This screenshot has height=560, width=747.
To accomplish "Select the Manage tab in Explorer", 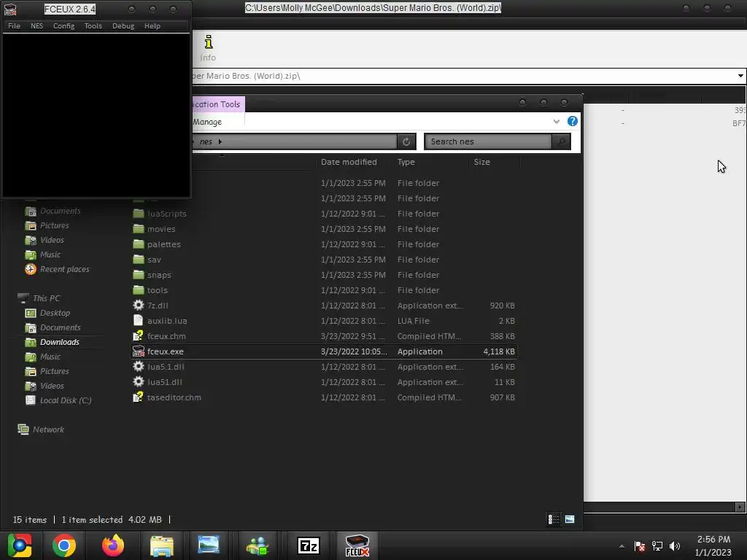I will (x=208, y=122).
